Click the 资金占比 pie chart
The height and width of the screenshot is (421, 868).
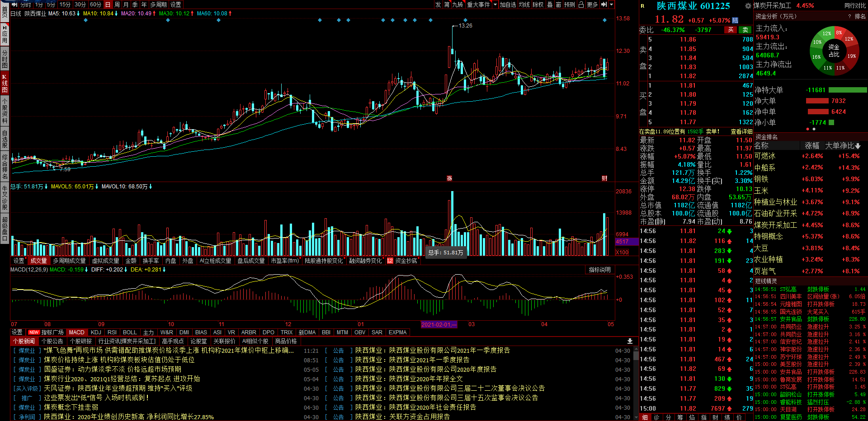click(x=834, y=51)
